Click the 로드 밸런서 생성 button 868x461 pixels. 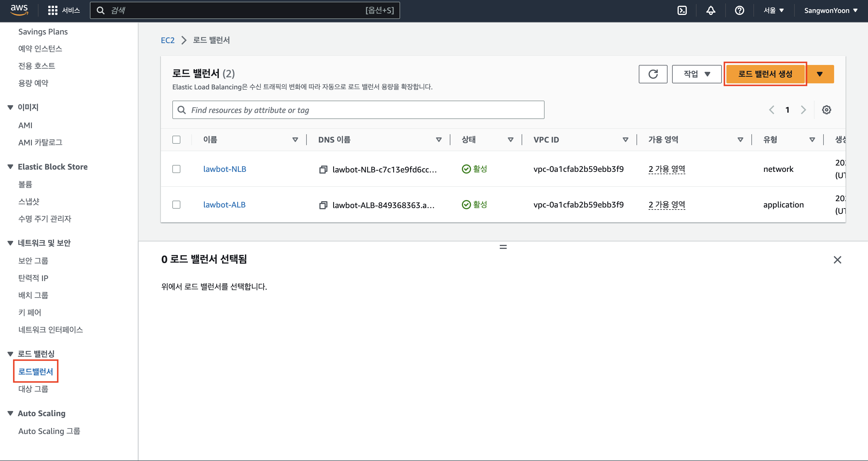pos(765,74)
